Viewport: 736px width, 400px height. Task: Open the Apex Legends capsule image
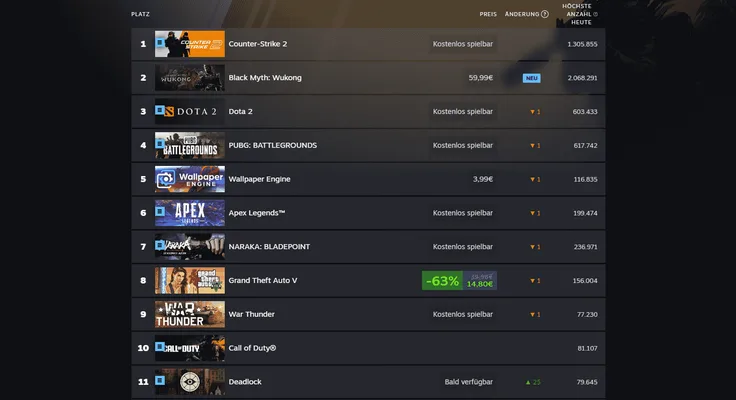190,213
